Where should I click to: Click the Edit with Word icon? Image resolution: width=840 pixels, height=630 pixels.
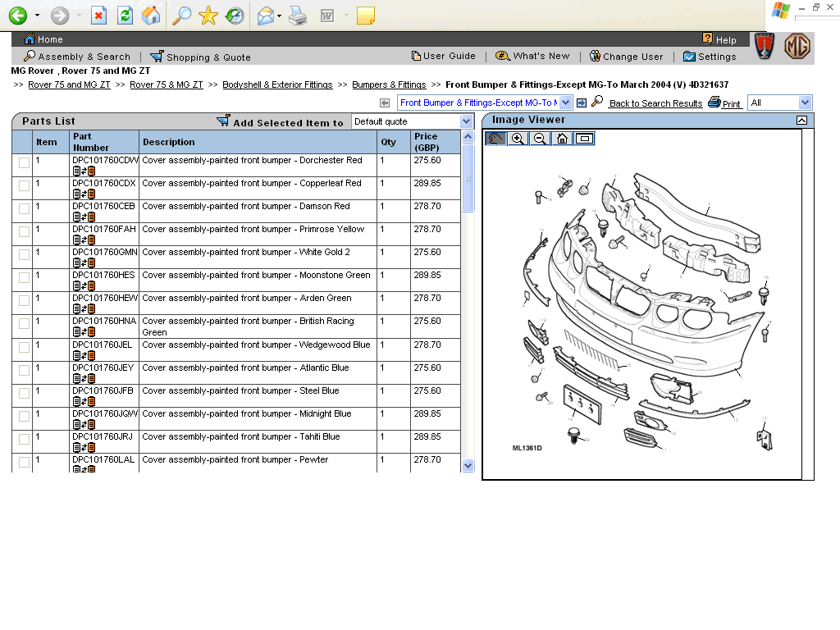(327, 16)
